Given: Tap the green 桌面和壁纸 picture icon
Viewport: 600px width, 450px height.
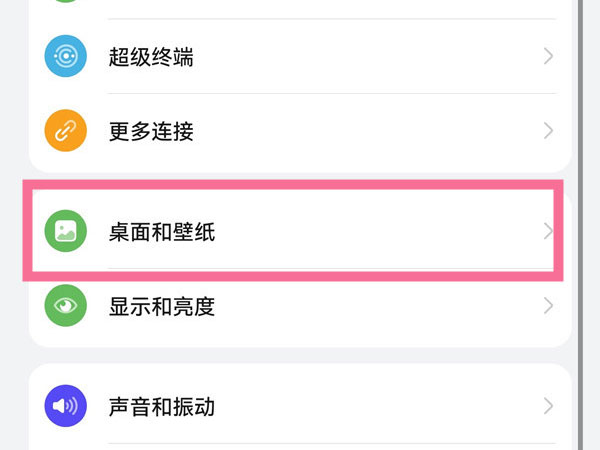Looking at the screenshot, I should [x=66, y=232].
